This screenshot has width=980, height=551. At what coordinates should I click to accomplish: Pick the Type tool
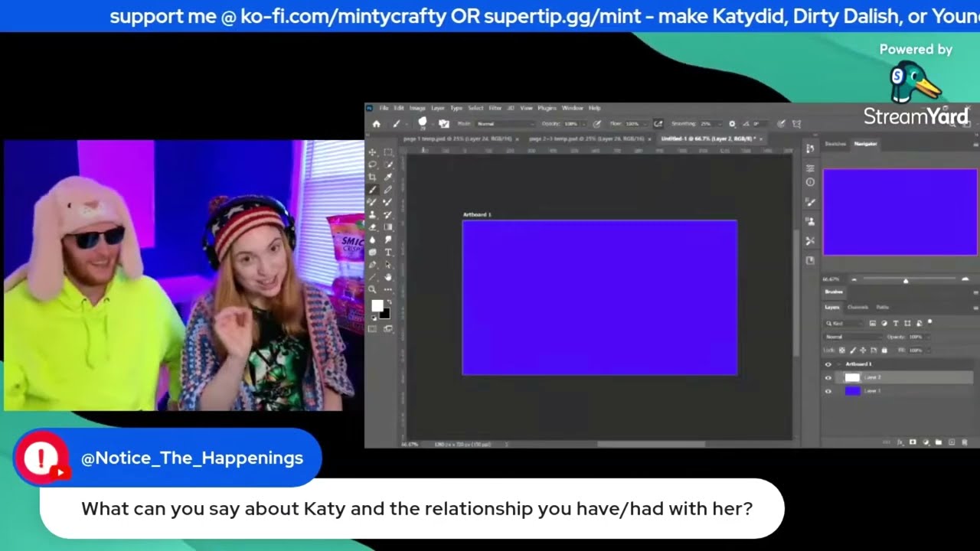(388, 252)
